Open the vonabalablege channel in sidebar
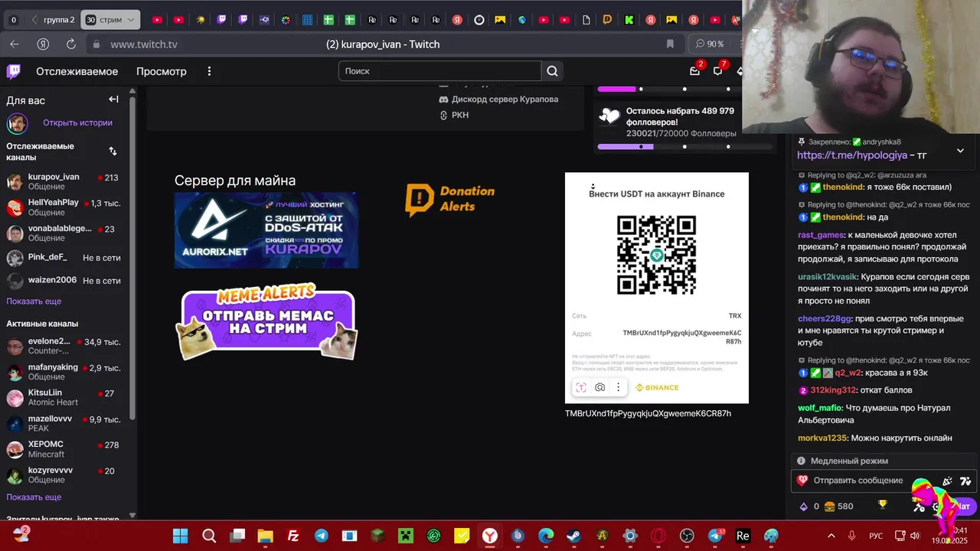Viewport: 980px width, 551px height. tap(64, 233)
